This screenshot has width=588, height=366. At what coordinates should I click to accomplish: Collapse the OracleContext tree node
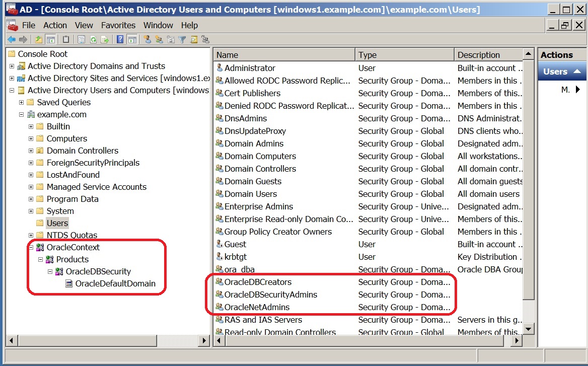click(31, 247)
